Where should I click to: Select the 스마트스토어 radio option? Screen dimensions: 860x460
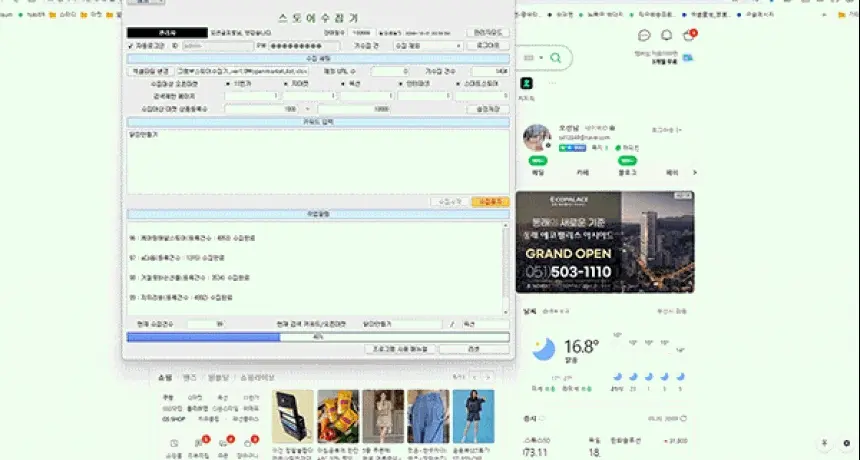pyautogui.click(x=478, y=84)
